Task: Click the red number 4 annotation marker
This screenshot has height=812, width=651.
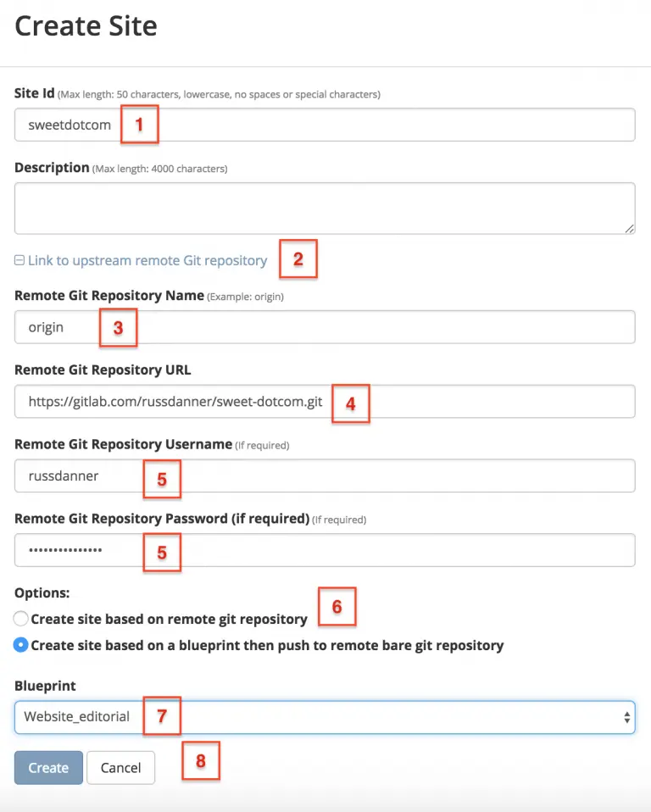Action: point(350,403)
